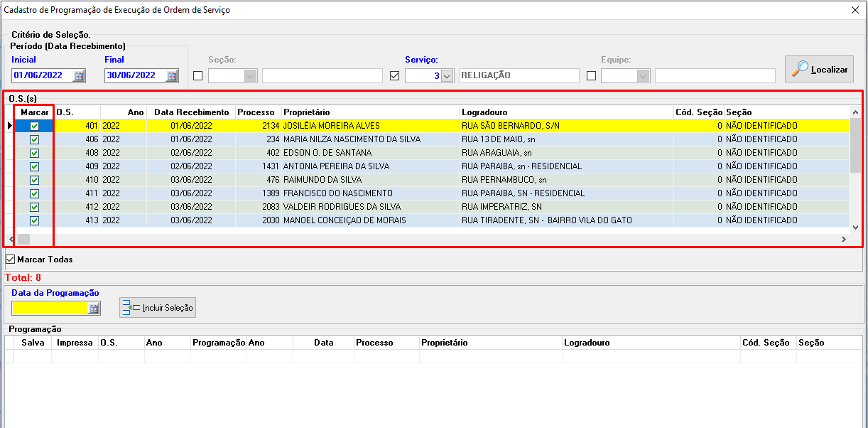Viewport: 868px width, 428px height.
Task: Click the Localizar magnifier button
Action: click(x=819, y=69)
